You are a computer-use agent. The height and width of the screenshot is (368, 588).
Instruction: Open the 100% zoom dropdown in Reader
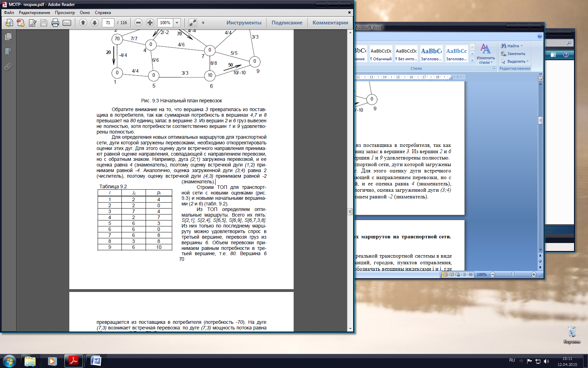click(177, 23)
